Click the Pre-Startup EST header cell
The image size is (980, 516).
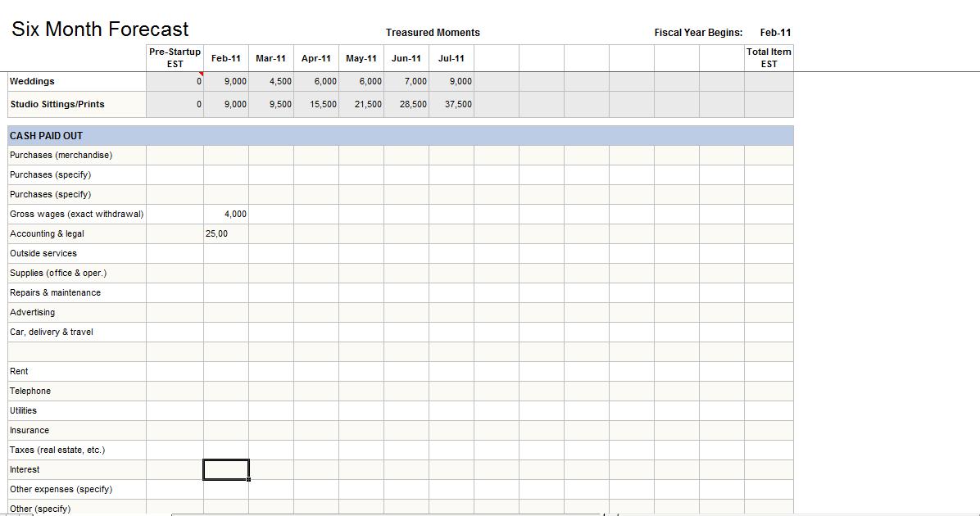pyautogui.click(x=175, y=57)
